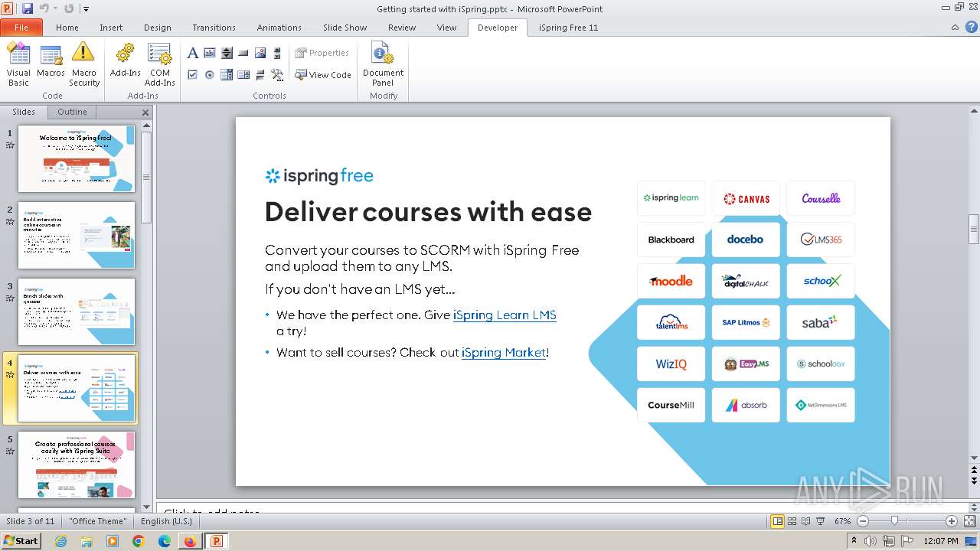Insert an Option Button control
This screenshot has width=980, height=551.
pos(210,74)
